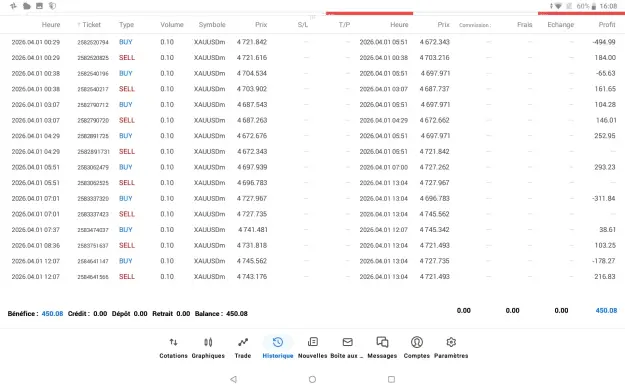625x391 pixels.
Task: Tap profit value 104.28
Action: coord(605,104)
